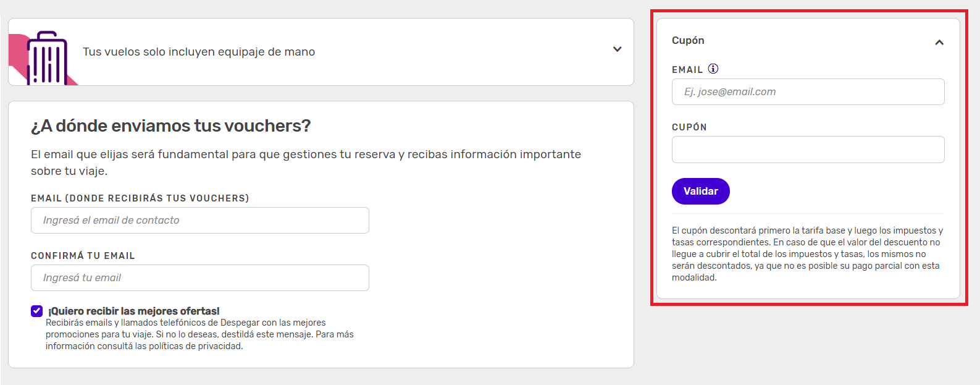Image resolution: width=980 pixels, height=385 pixels.
Task: Click into the 'Confirmá tu email' input
Action: (x=200, y=278)
